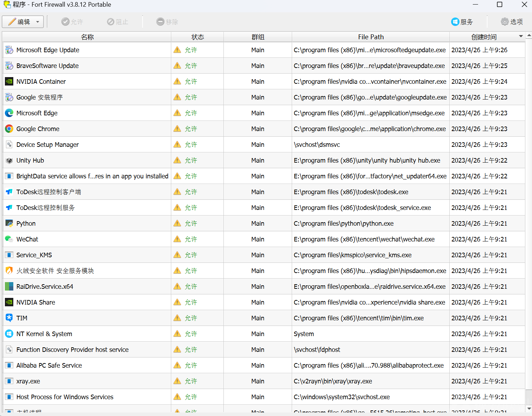This screenshot has width=532, height=416.
Task: Click the Service_KMS row icon
Action: point(9,255)
